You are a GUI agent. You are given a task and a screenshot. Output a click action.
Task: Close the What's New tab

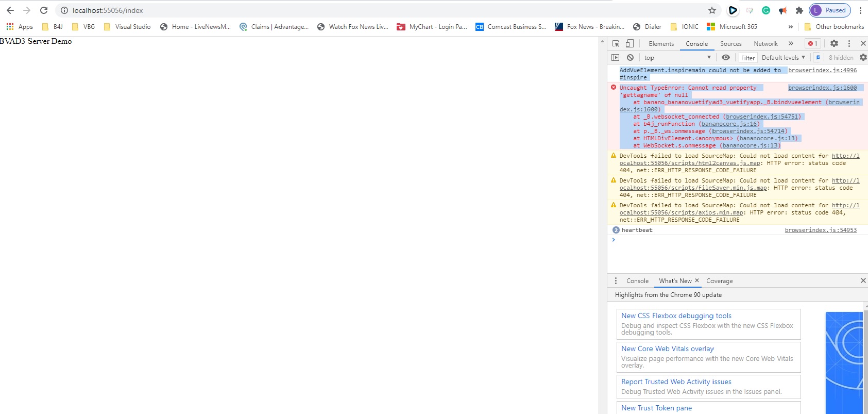[x=697, y=280]
